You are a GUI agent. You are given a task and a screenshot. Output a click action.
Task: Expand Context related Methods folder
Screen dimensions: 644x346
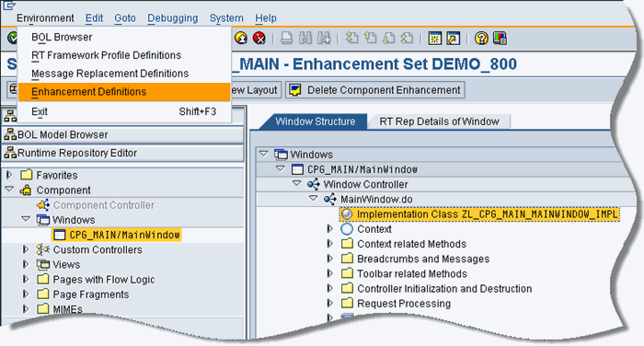pos(329,243)
